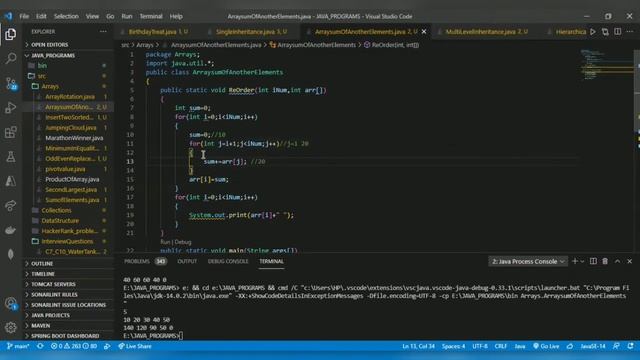Maximize the panel with up chevron
Viewport: 640px width, 360px height.
[617, 261]
